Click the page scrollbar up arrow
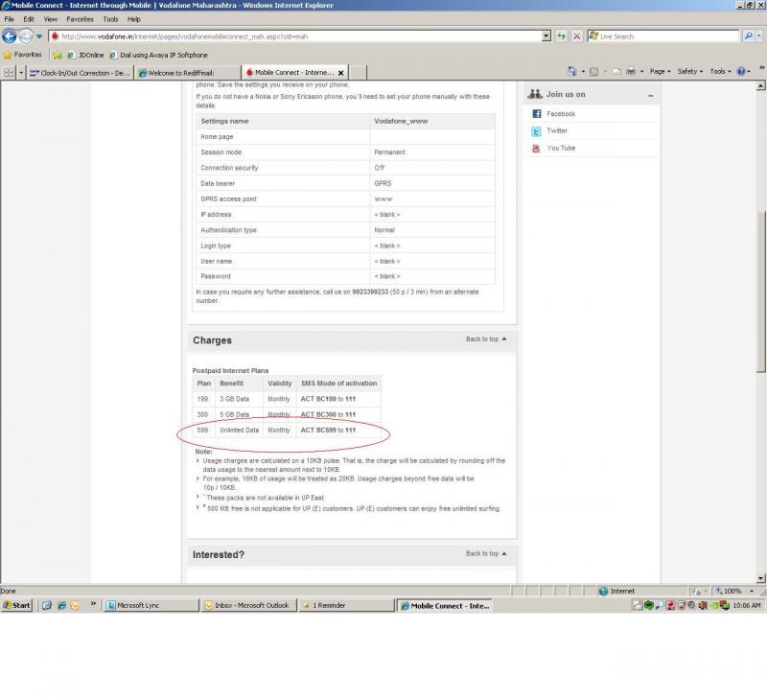Image resolution: width=767 pixels, height=700 pixels. [760, 86]
